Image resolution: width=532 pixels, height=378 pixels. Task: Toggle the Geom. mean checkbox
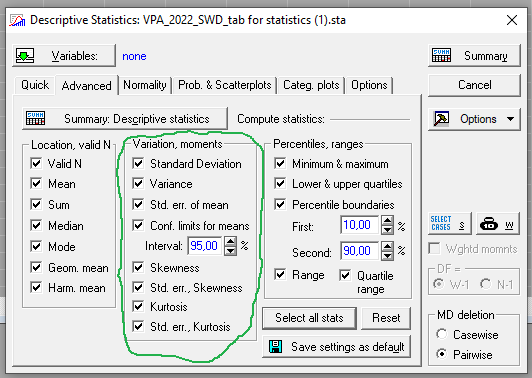pos(36,267)
